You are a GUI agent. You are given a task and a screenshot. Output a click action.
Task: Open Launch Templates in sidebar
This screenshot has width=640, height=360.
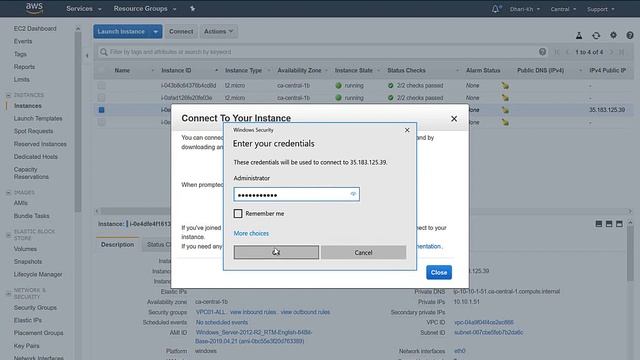[x=38, y=118]
